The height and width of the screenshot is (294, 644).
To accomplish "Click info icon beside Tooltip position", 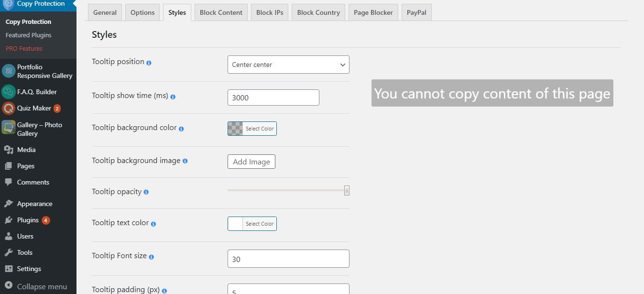I will click(x=149, y=63).
